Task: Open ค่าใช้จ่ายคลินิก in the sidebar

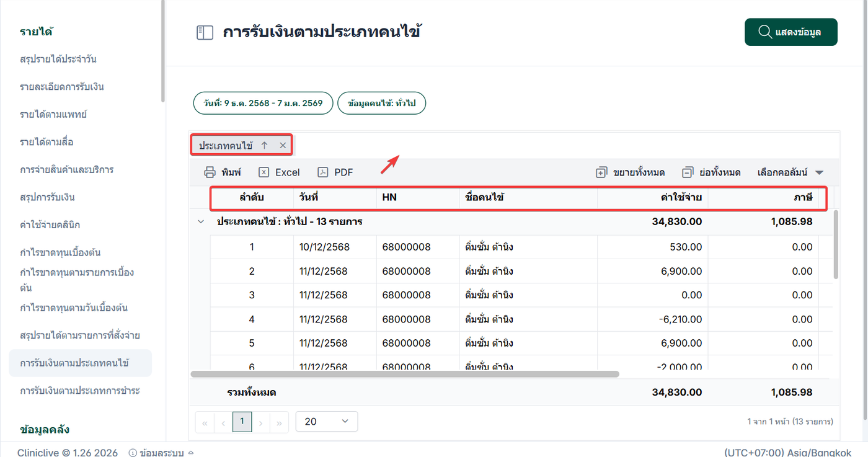Action: (50, 224)
